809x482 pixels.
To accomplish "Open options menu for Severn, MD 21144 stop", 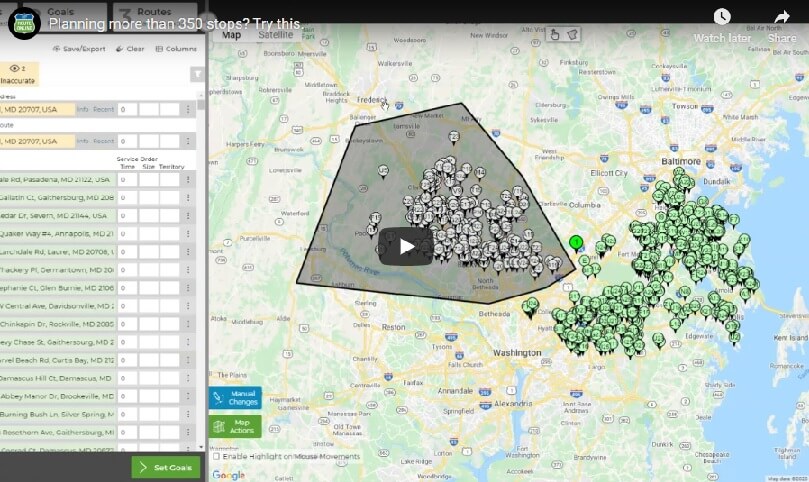I will tap(188, 216).
